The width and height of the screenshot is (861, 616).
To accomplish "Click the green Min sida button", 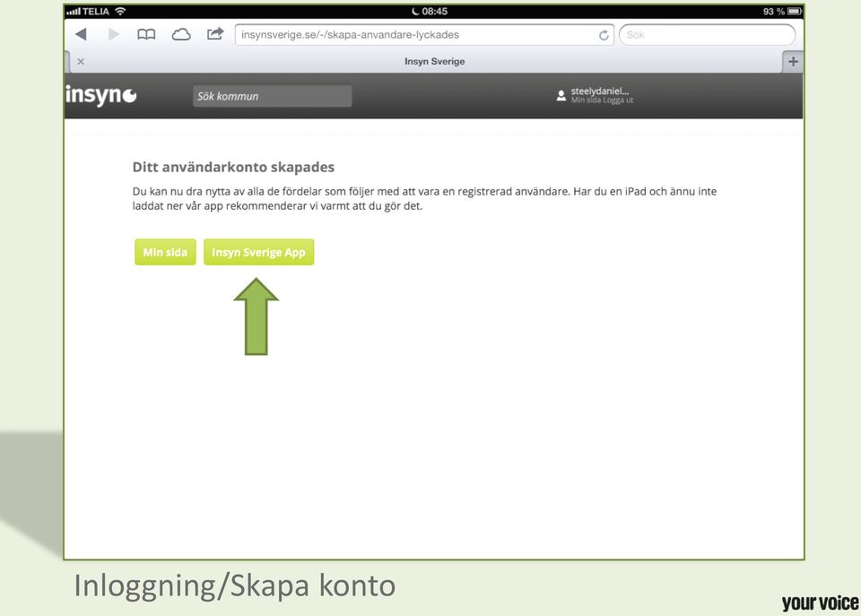I will click(165, 252).
